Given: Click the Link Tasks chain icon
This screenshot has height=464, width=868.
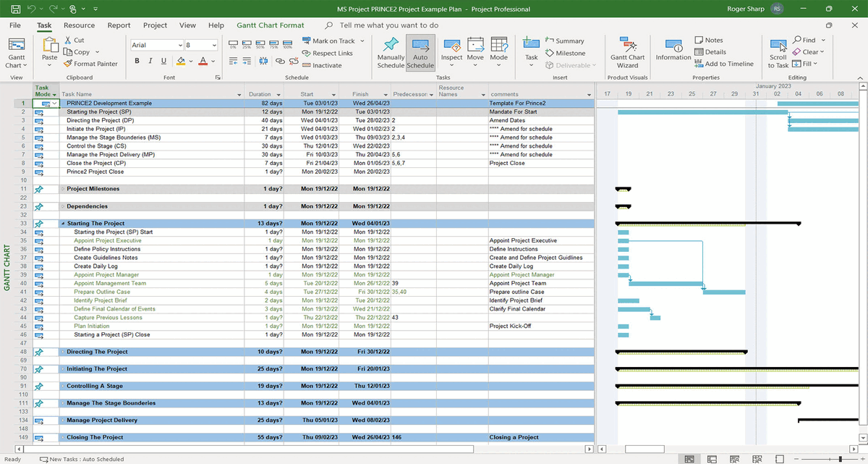Looking at the screenshot, I should (x=279, y=61).
